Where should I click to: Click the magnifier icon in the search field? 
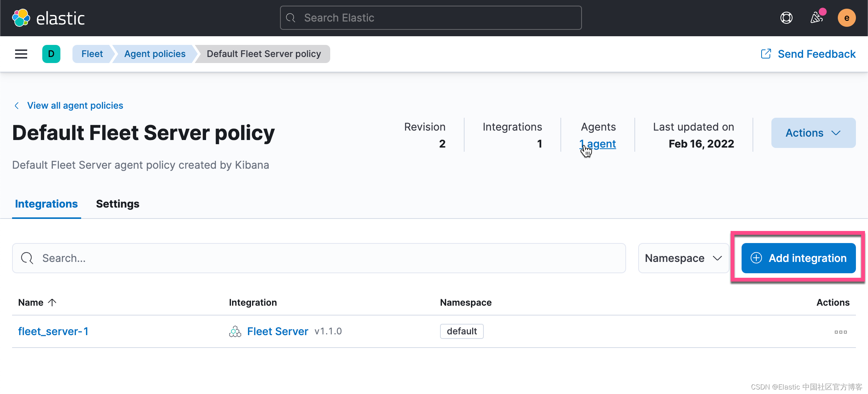pyautogui.click(x=26, y=258)
